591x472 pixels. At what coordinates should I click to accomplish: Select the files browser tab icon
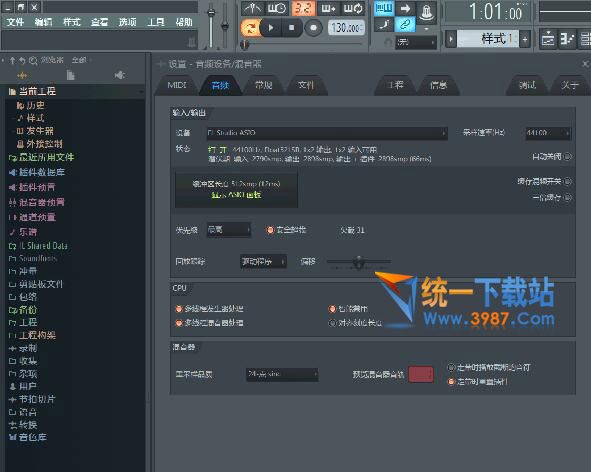tap(70, 75)
